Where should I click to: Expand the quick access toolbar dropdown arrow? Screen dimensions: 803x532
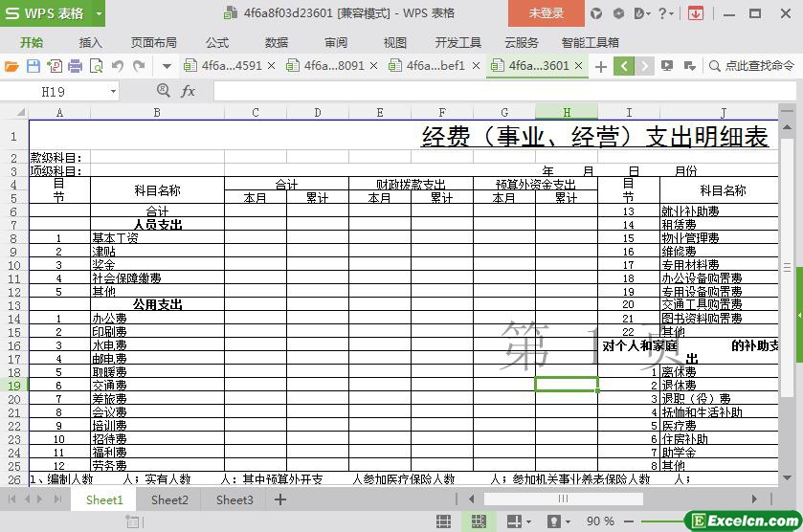click(x=167, y=66)
